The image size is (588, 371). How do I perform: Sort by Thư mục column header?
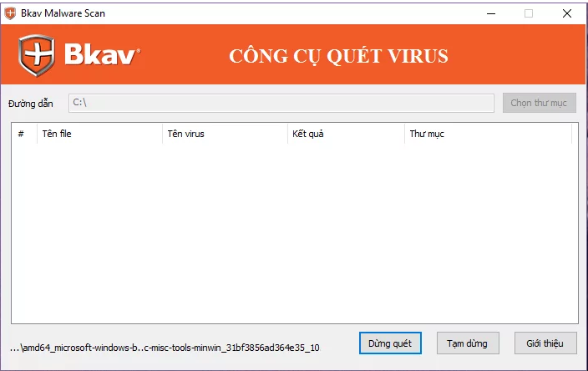click(x=489, y=134)
